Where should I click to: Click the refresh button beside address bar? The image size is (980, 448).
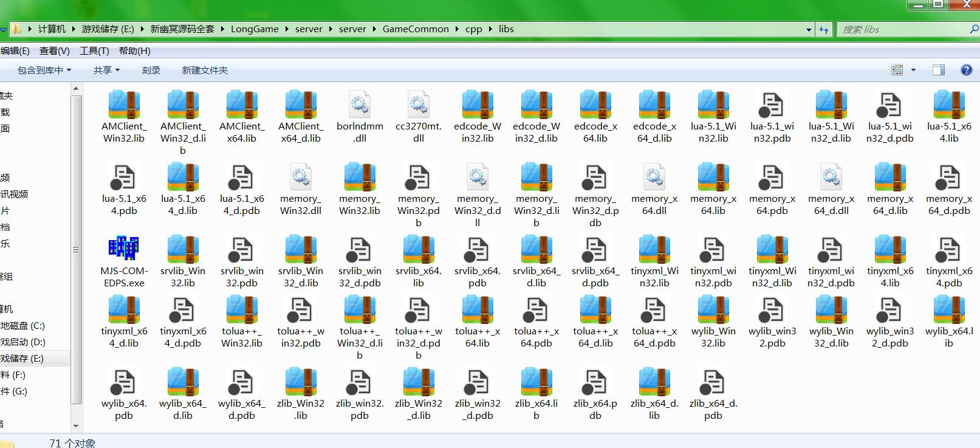coord(824,29)
